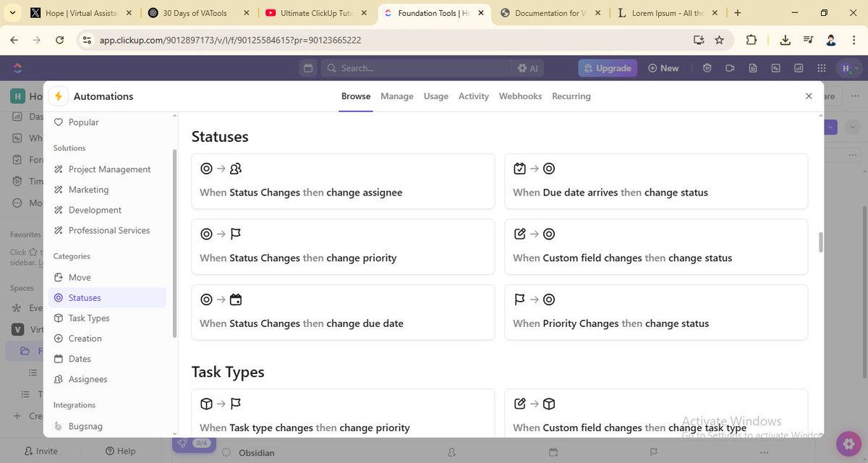The image size is (868, 463).
Task: Open the Creation category
Action: [77, 338]
